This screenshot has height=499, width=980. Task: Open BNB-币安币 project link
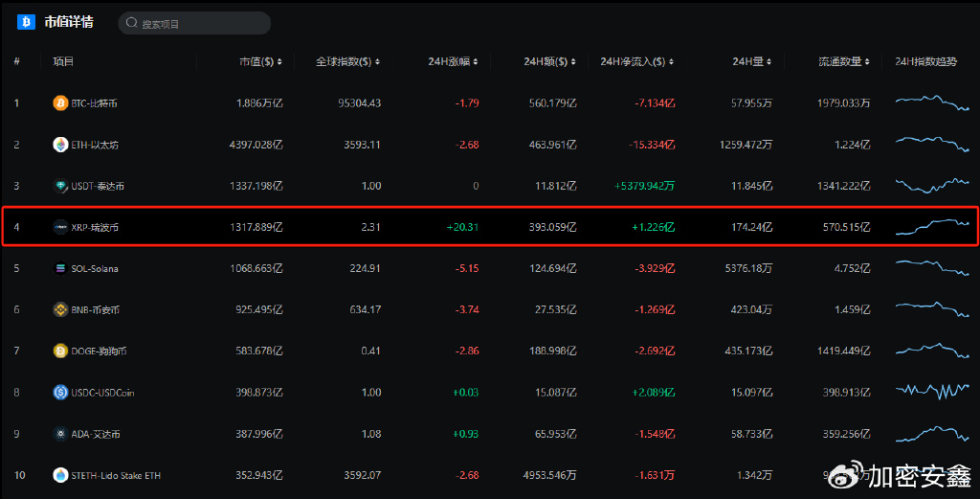click(95, 309)
